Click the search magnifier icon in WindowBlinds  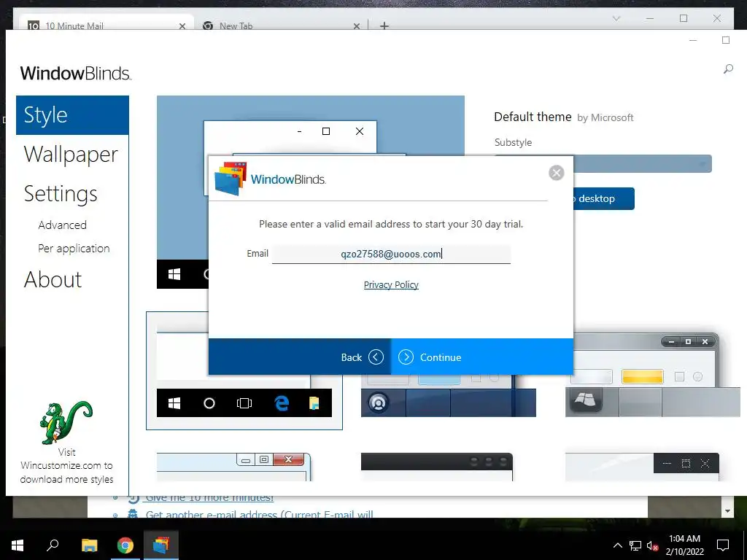[x=728, y=69]
